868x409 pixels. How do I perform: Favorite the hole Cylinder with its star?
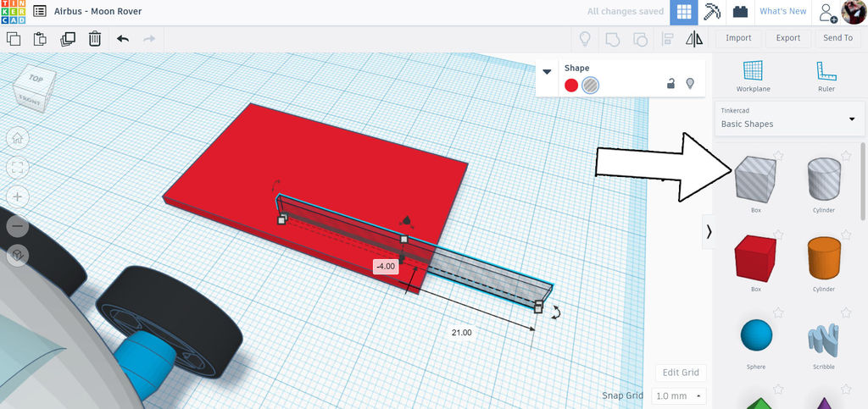(845, 155)
